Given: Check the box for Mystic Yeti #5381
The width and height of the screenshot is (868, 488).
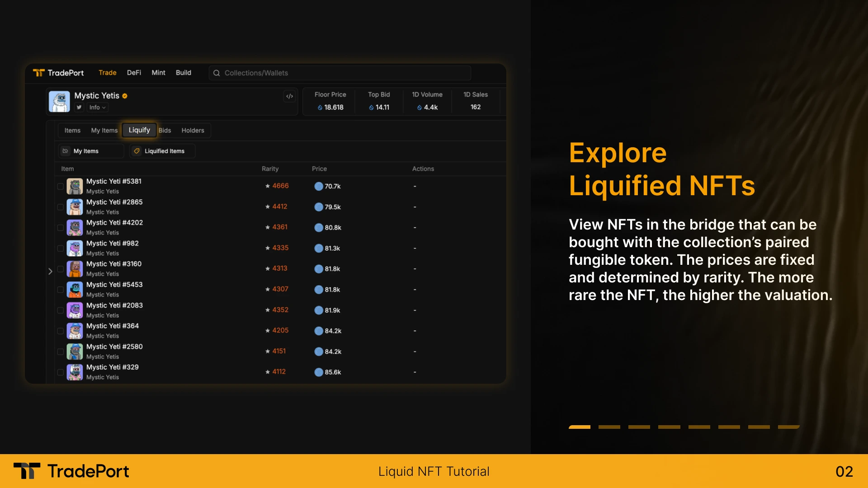Looking at the screenshot, I should click(x=61, y=186).
